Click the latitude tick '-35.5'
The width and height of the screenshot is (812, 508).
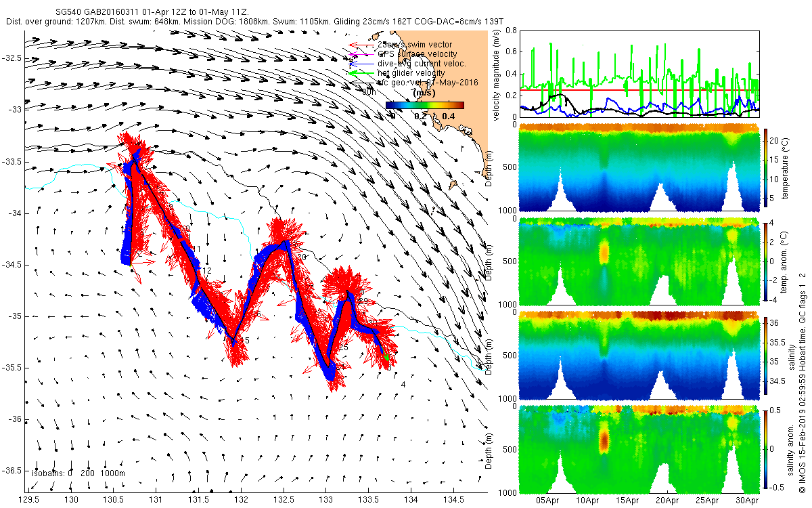tap(12, 367)
